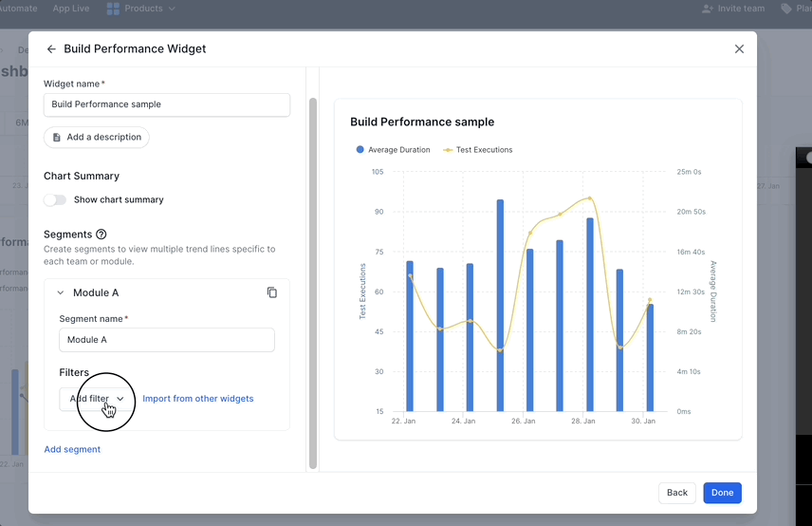Click the Segments help question icon
Screen dimensions: 812x526
[101, 235]
